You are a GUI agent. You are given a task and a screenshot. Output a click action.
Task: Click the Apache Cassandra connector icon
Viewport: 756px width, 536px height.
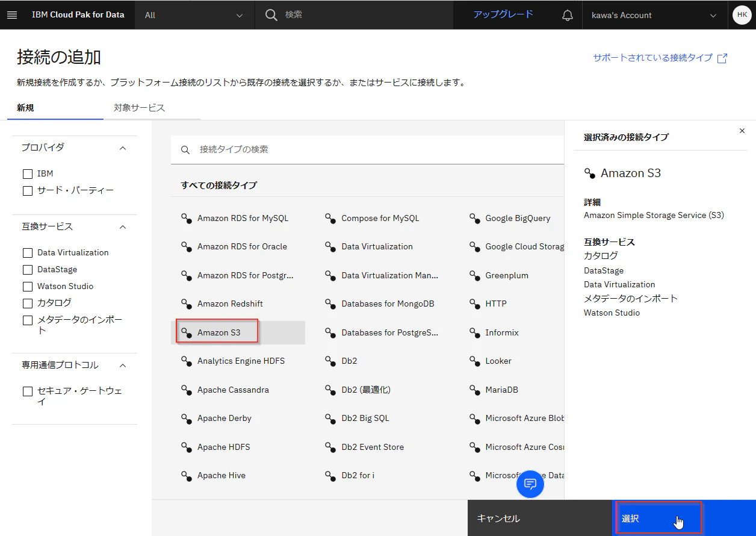pos(187,390)
